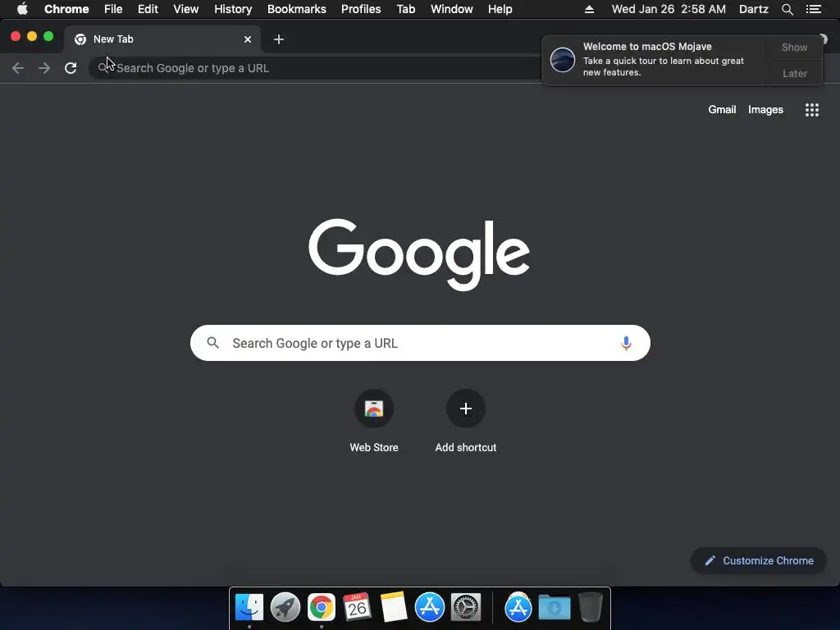Open Calendar from the Dock
Screen dimensions: 840x630
pyautogui.click(x=357, y=607)
